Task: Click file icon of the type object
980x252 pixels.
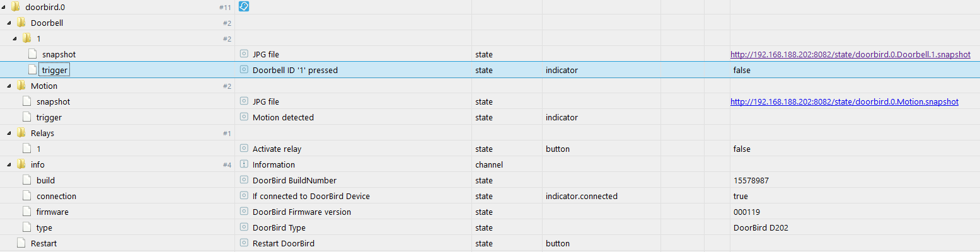Action: point(26,227)
